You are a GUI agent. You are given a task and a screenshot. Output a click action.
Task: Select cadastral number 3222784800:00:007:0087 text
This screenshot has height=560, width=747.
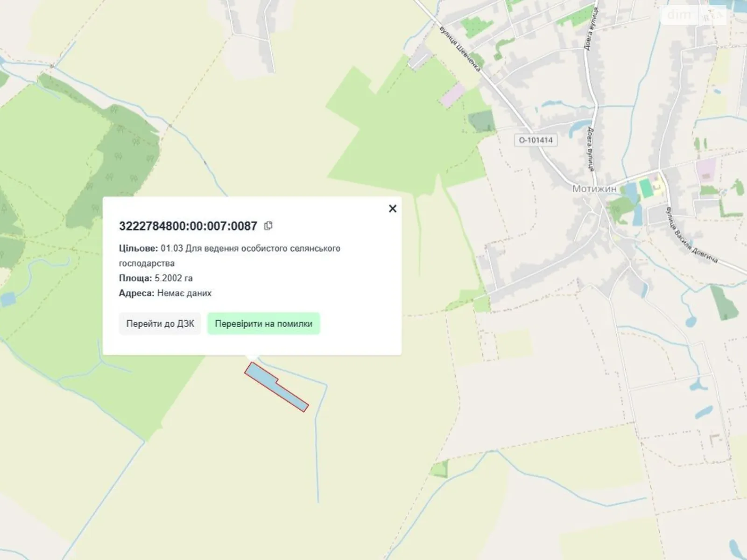pos(188,226)
